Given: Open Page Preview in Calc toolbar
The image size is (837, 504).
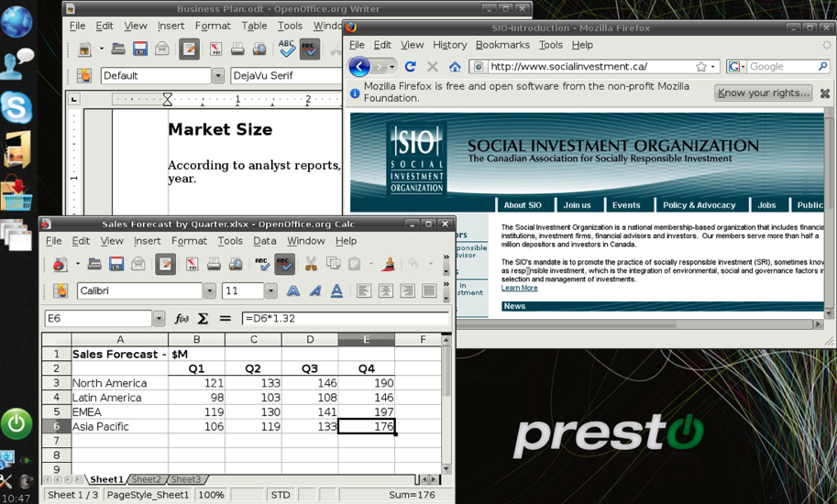Looking at the screenshot, I should pos(236,264).
